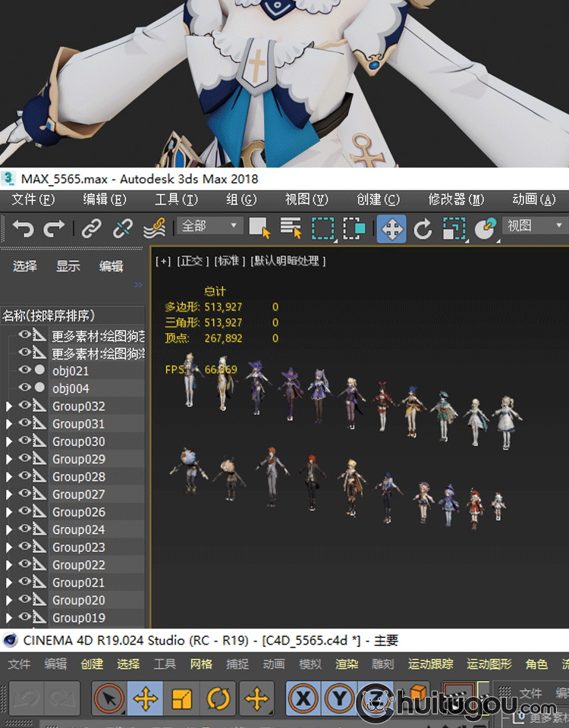Select the Unlink Selection tool icon

(x=123, y=228)
